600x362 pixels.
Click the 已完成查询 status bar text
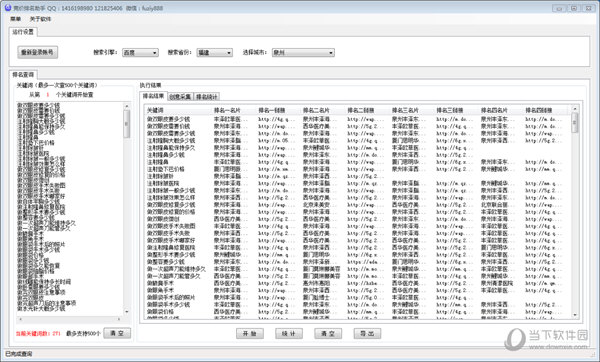[x=19, y=354]
